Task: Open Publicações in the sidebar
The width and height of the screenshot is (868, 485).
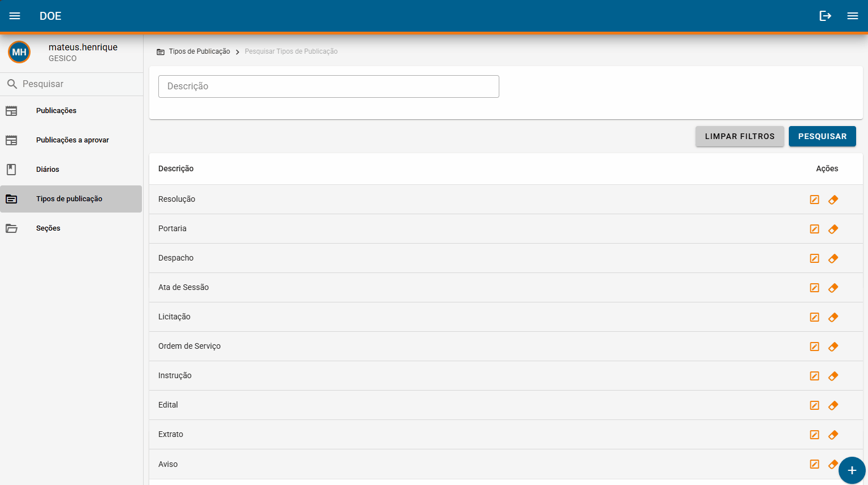Action: [x=71, y=111]
